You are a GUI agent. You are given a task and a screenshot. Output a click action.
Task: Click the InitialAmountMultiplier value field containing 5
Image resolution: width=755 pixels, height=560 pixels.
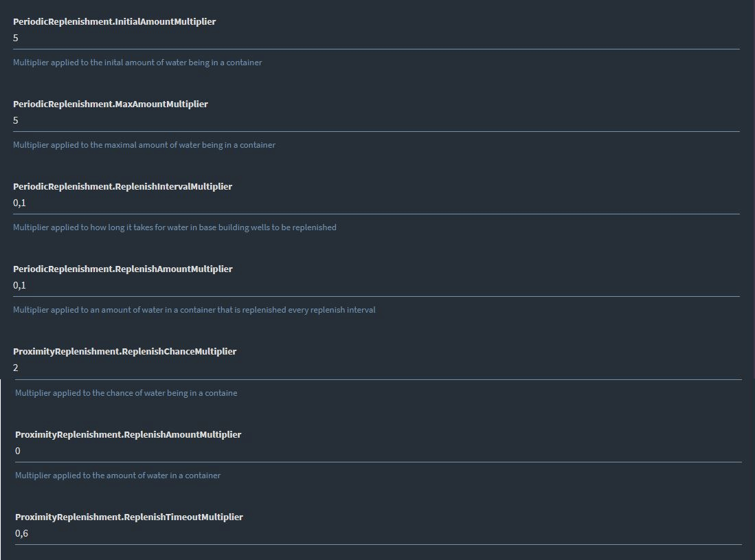point(376,38)
